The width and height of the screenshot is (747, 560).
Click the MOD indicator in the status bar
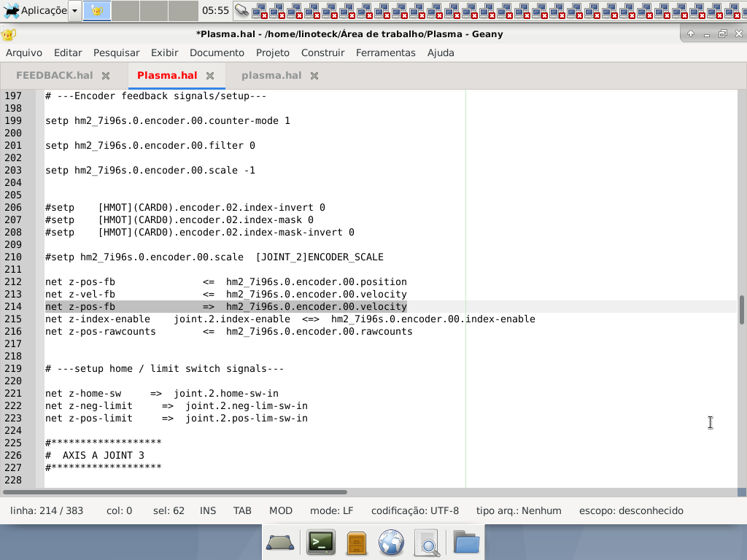pyautogui.click(x=281, y=511)
